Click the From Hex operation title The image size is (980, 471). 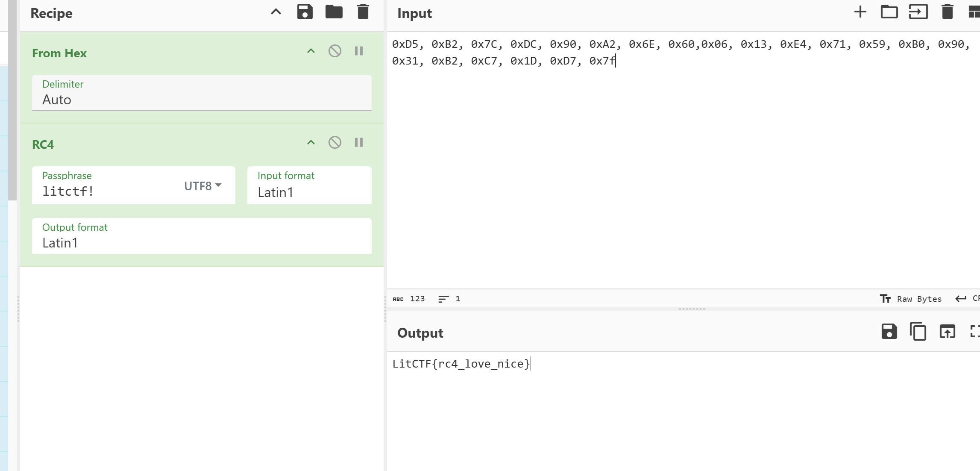[59, 53]
